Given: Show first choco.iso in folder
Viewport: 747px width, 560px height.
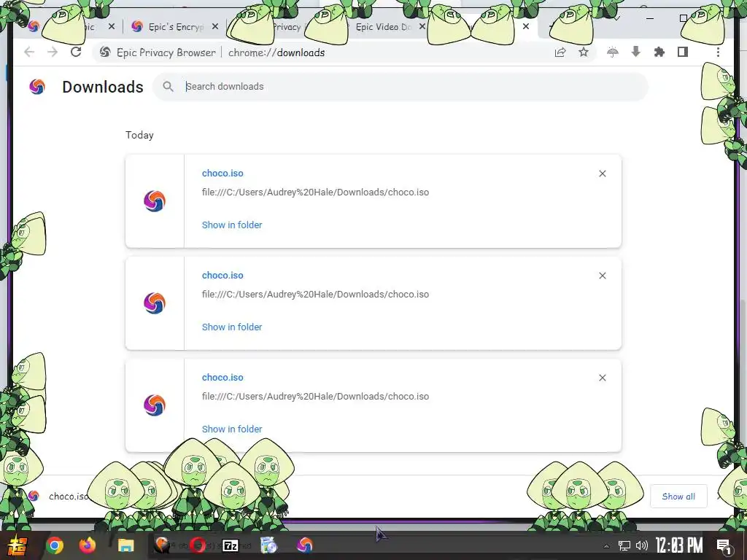Looking at the screenshot, I should click(x=232, y=225).
